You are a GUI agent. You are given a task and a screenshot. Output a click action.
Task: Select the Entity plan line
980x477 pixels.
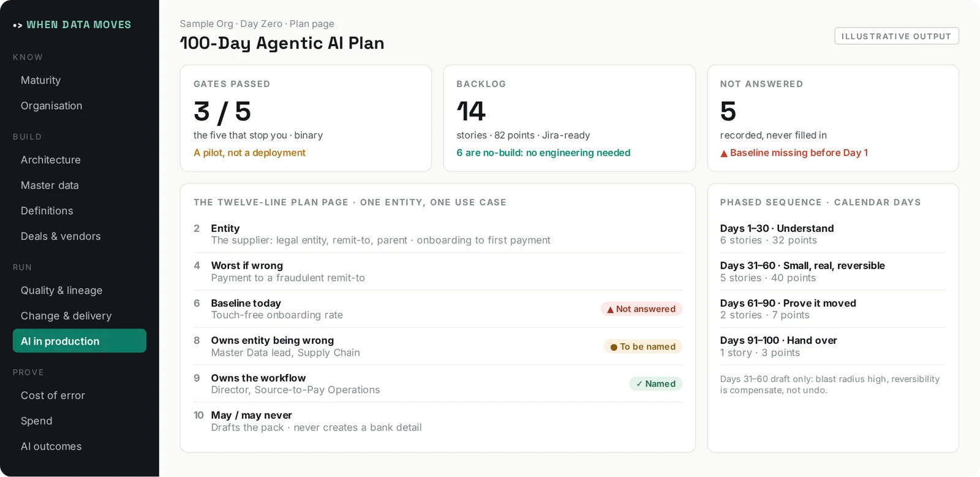(438, 234)
